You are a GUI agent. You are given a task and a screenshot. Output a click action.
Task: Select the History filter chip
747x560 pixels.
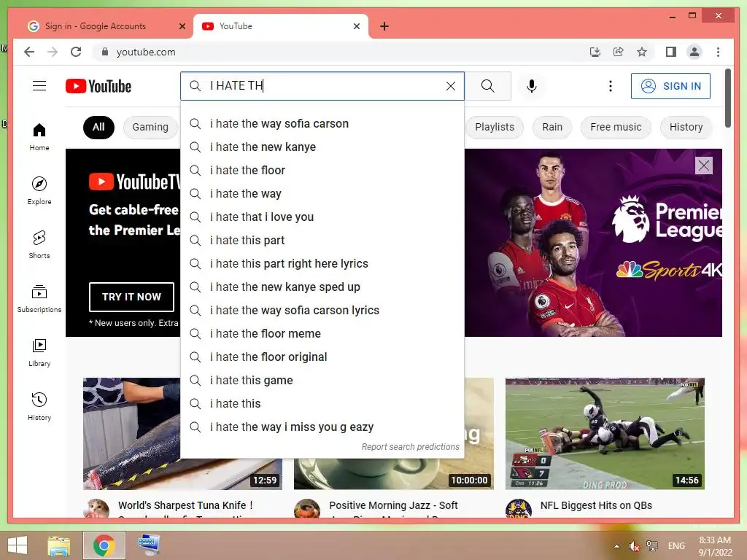click(686, 127)
